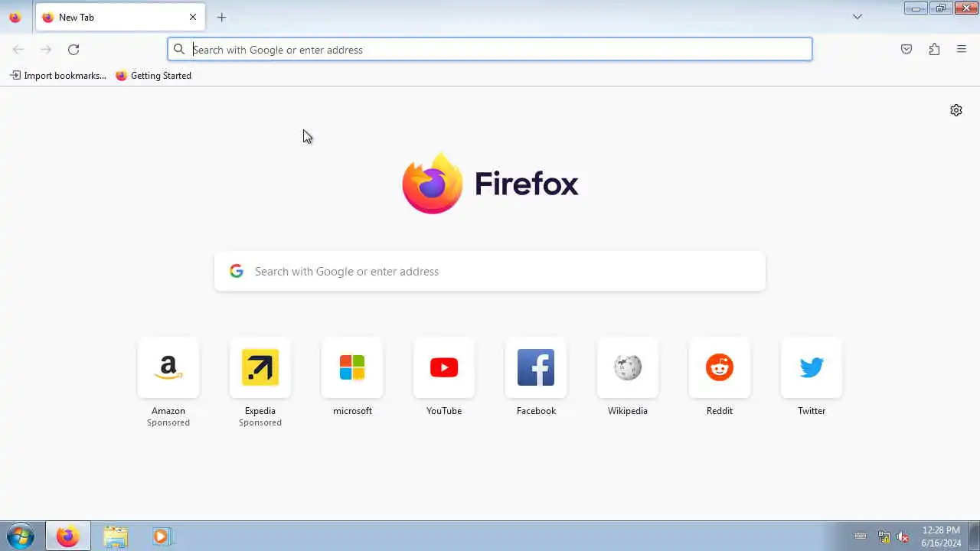Viewport: 980px width, 551px height.
Task: Click the magnifier icon in the address bar
Action: [x=179, y=50]
